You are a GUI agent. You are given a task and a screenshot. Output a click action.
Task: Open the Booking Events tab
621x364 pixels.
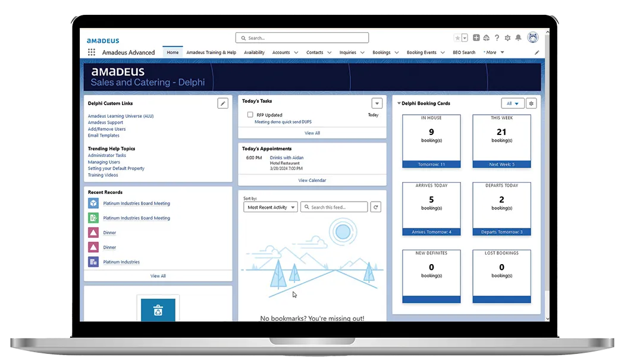pos(421,52)
